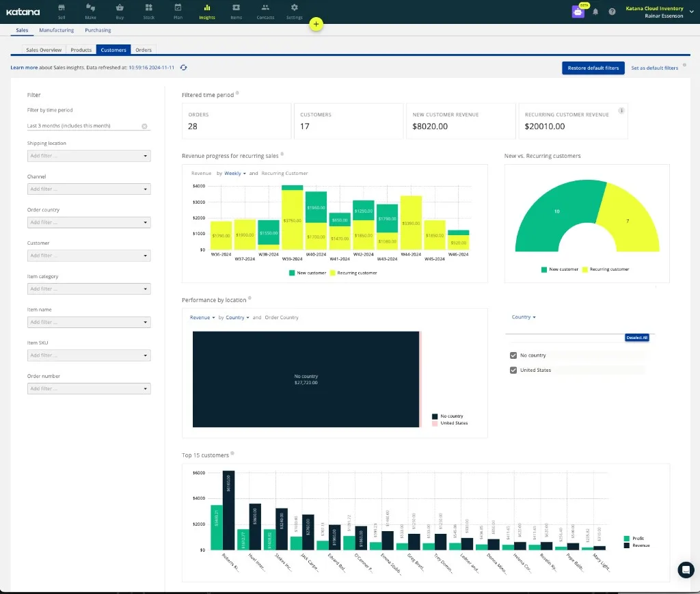Screen dimensions: 700x594
Task: Open the notifications bell
Action: pos(595,12)
